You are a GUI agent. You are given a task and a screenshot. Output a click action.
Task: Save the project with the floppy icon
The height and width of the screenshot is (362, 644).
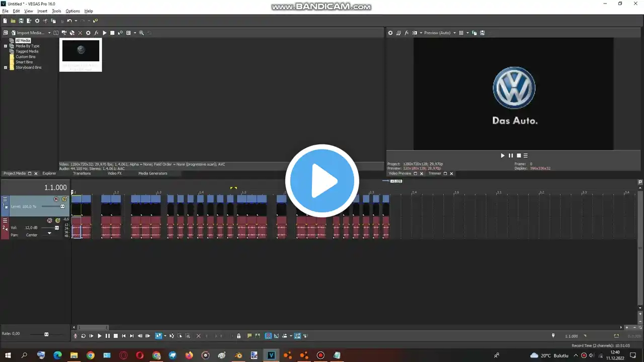[x=21, y=21]
